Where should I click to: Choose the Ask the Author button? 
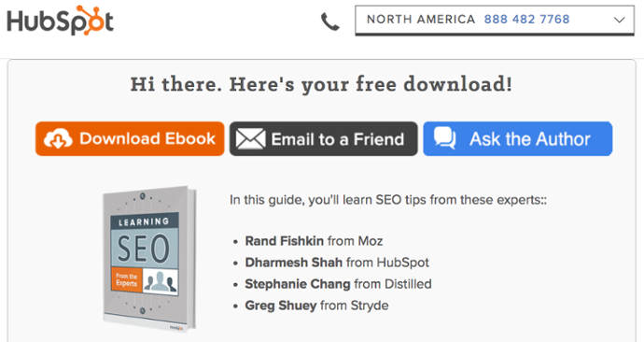(517, 138)
